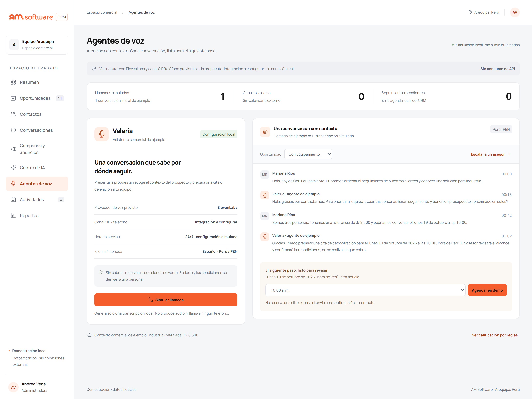This screenshot has width=532, height=399.
Task: Click the Citas en la demo stat
Action: coord(303,96)
